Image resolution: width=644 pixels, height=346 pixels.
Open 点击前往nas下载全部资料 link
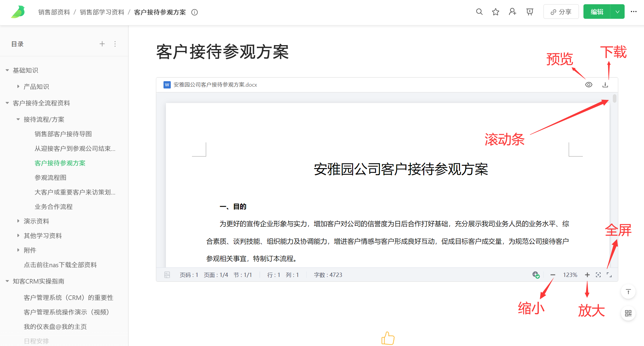(60, 264)
